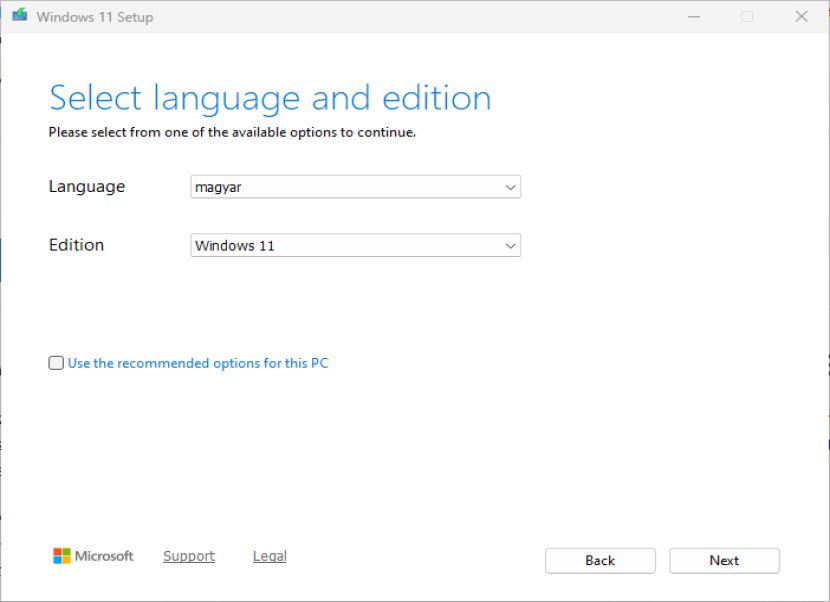Open the Support link
The width and height of the screenshot is (830, 602).
[189, 556]
